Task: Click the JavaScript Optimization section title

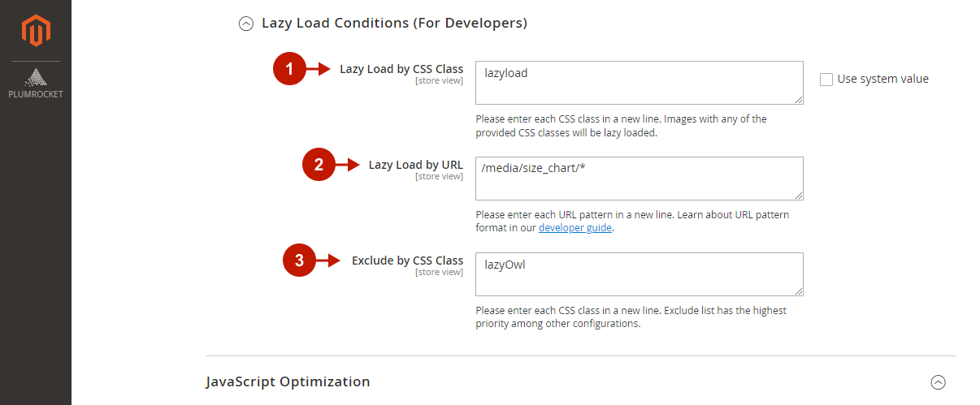Action: tap(288, 381)
